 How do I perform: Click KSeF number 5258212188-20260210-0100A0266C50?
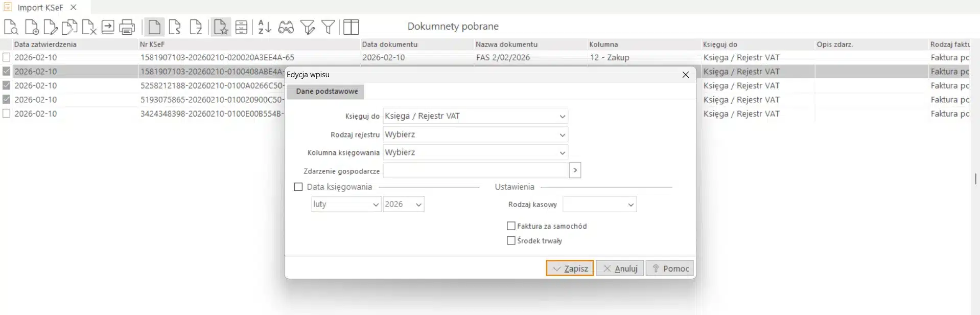point(212,85)
